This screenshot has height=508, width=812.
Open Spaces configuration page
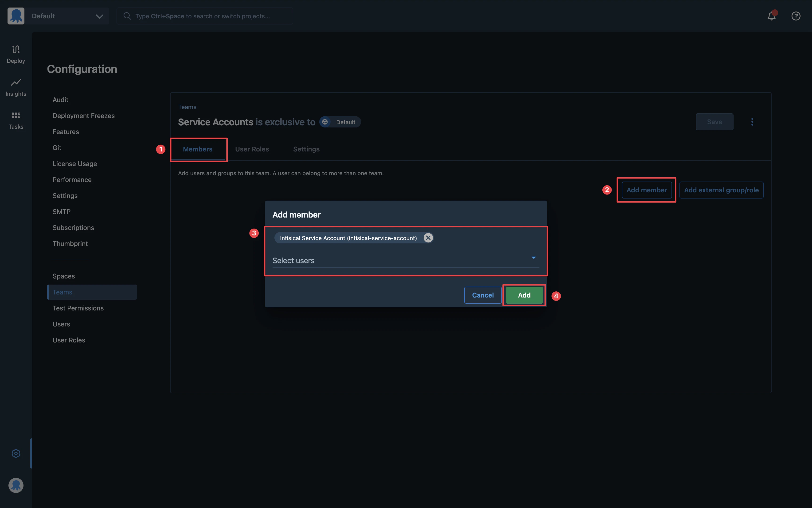click(64, 276)
